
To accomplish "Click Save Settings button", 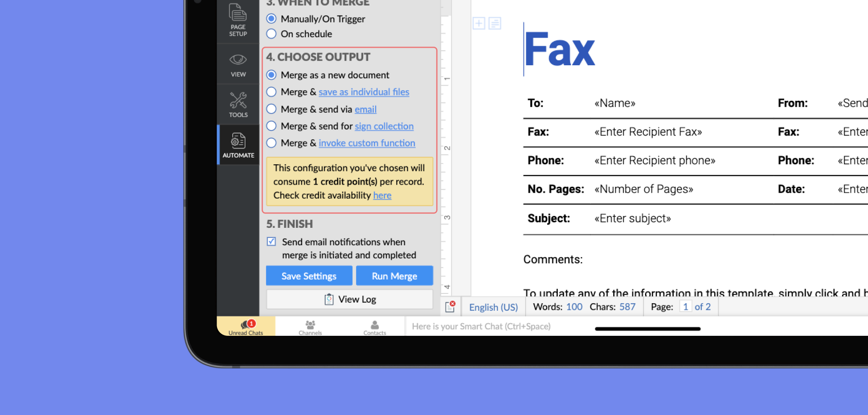I will coord(309,276).
